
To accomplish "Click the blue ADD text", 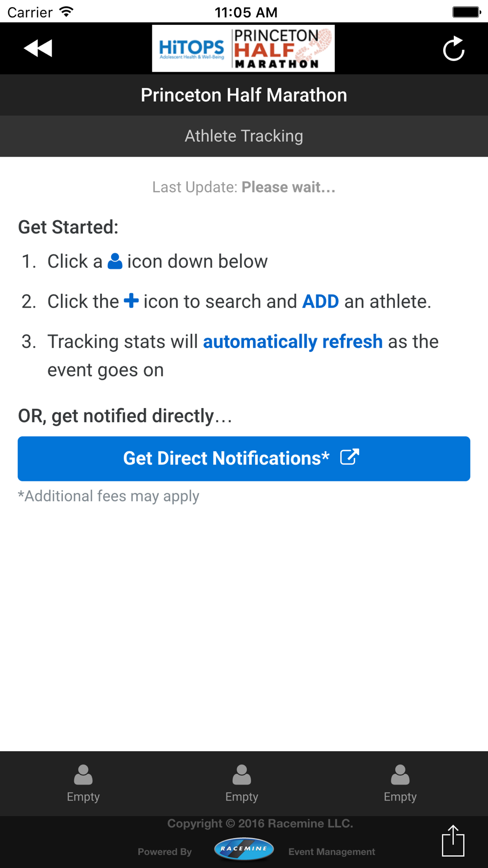I will pyautogui.click(x=321, y=302).
